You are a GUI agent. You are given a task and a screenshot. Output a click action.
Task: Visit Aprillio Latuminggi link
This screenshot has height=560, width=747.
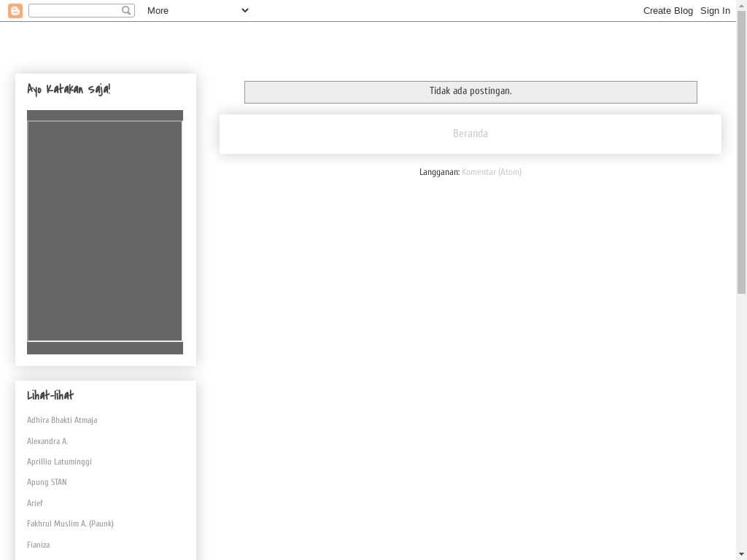(59, 462)
